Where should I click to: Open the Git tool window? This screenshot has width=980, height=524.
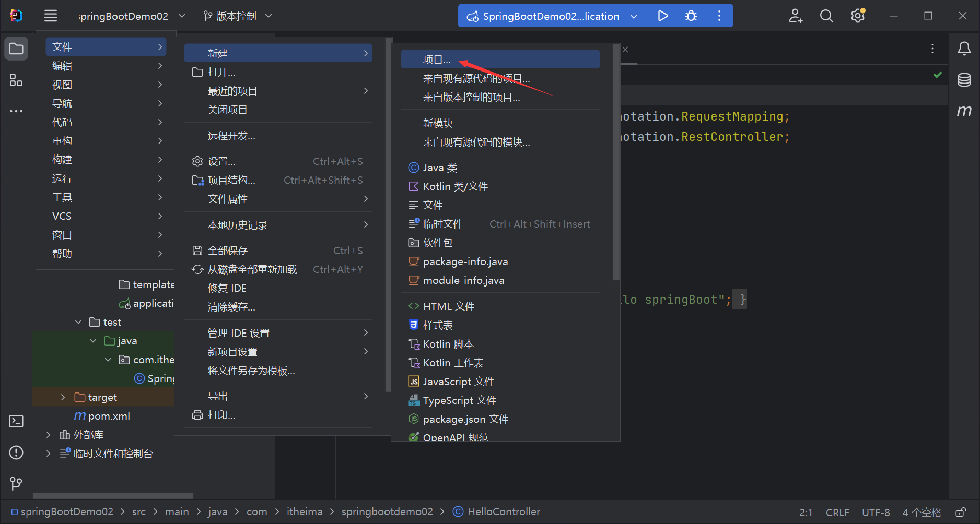(x=16, y=484)
